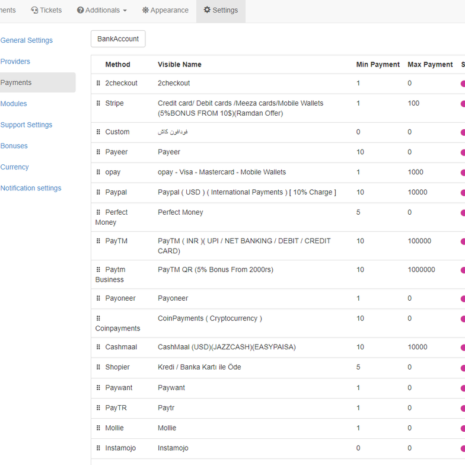The width and height of the screenshot is (465, 465).
Task: Open the Currency link
Action: tap(14, 167)
